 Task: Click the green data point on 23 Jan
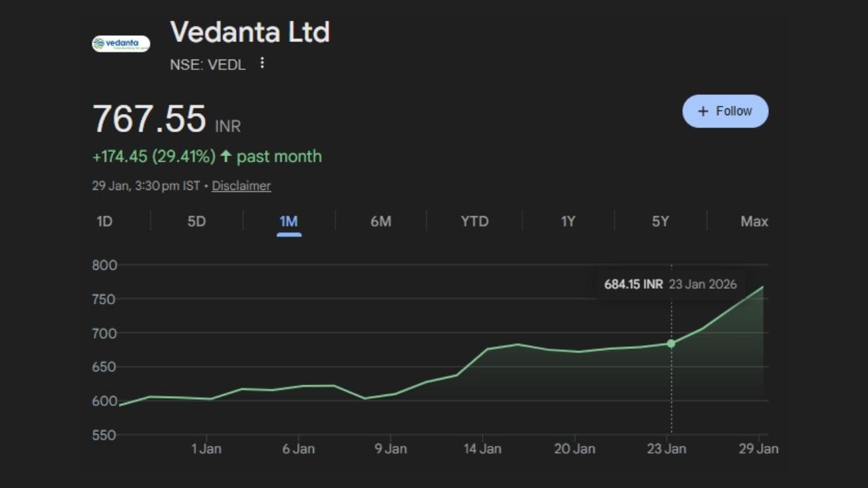671,344
